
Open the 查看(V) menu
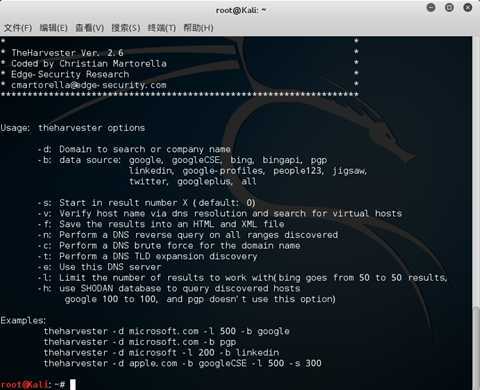(89, 28)
